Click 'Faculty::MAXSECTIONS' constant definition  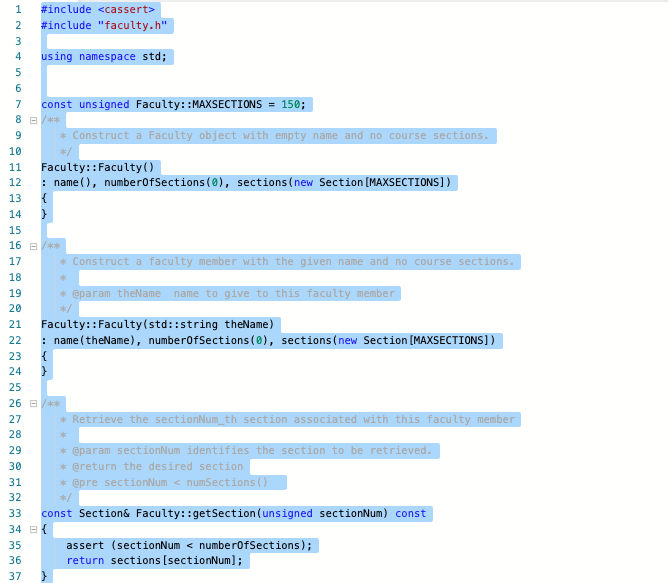pyautogui.click(x=199, y=104)
